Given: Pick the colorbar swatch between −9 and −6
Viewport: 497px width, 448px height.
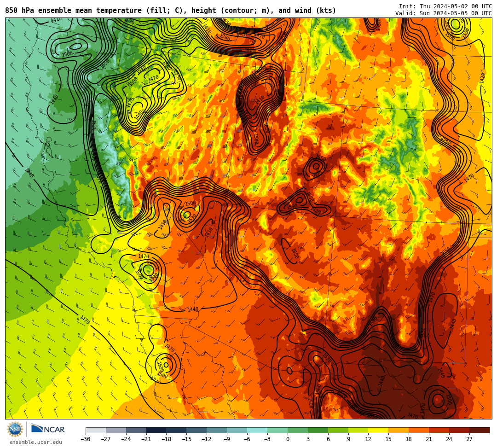Looking at the screenshot, I should click(237, 430).
